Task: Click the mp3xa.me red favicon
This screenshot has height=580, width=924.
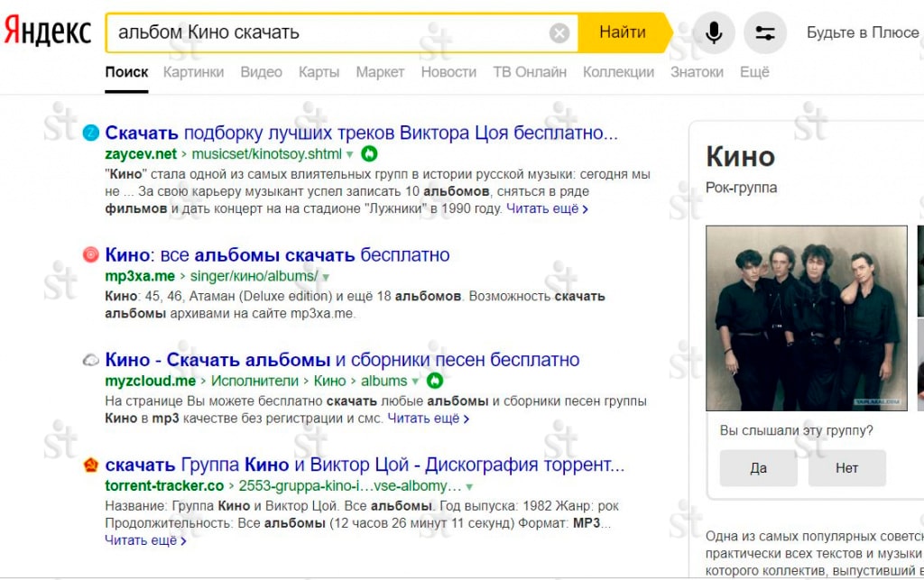Action: coord(91,254)
